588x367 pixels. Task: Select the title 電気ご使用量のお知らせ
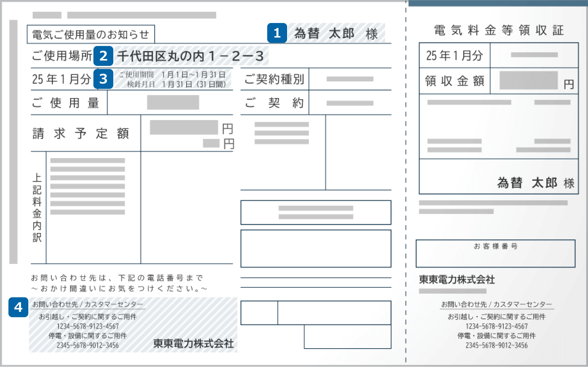[91, 34]
